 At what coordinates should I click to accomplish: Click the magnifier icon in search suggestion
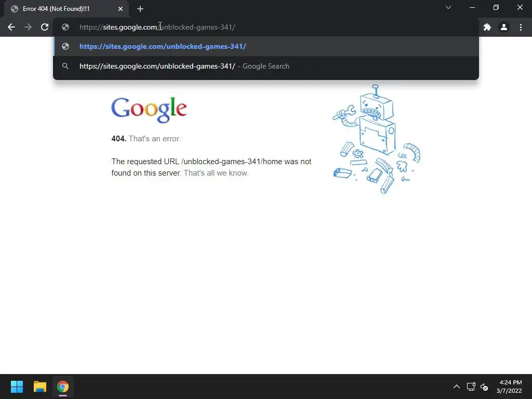[x=65, y=66]
